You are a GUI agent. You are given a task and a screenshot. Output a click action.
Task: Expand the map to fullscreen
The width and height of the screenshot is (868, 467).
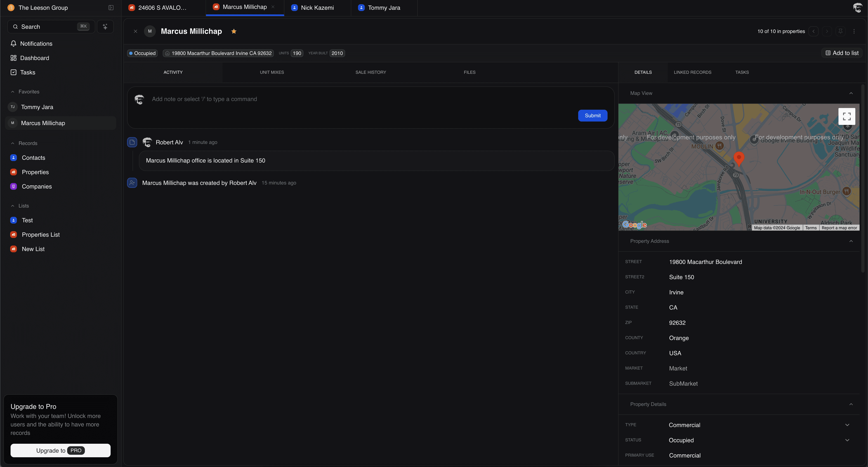click(847, 116)
